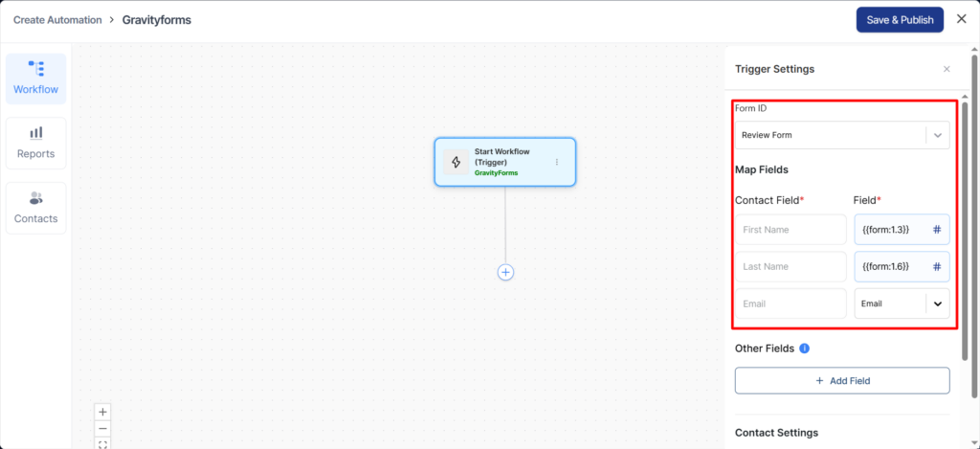Screen dimensions: 980x449
Task: Click Save & Publish button
Action: 900,20
